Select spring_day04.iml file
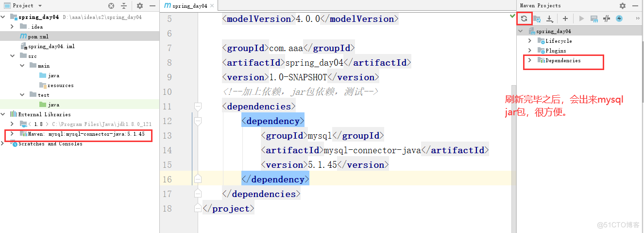This screenshot has height=233, width=644. click(51, 46)
